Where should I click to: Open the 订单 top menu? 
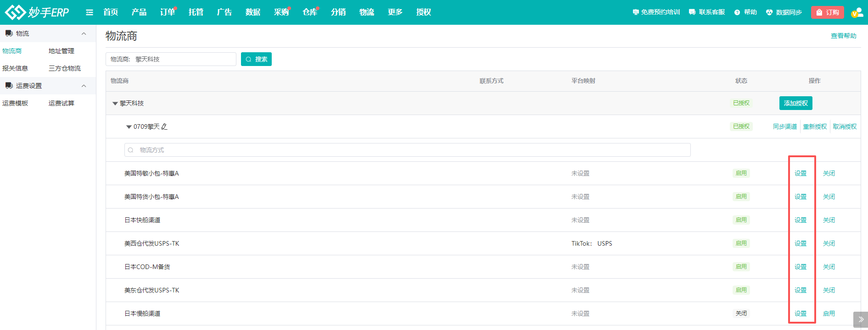tap(167, 12)
